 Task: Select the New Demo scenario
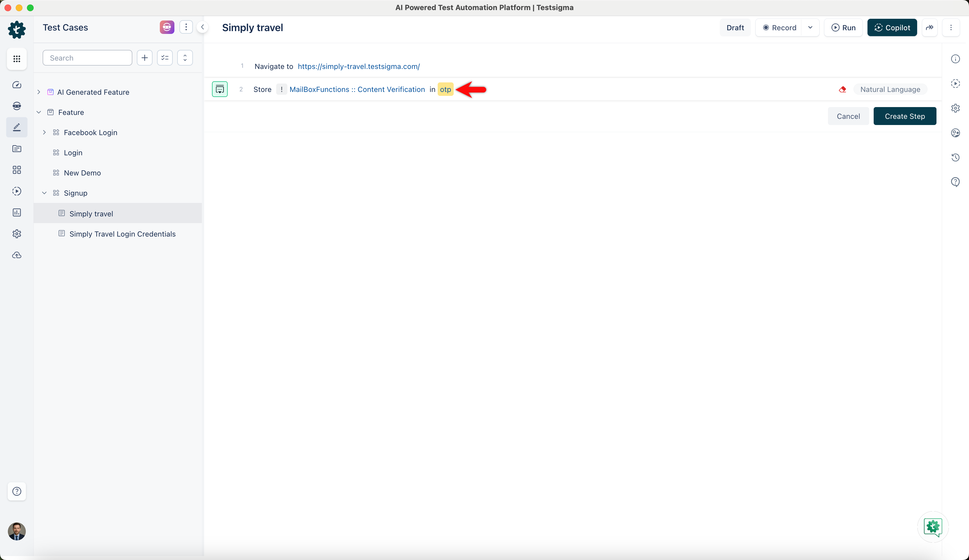coord(82,173)
